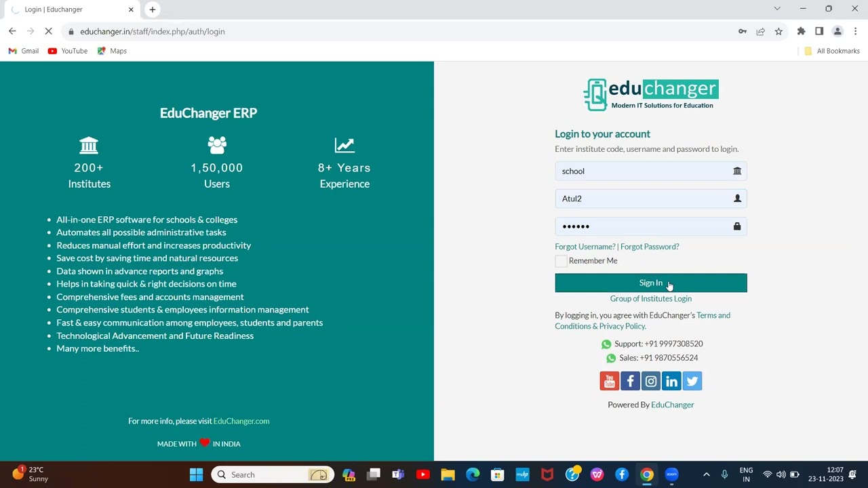Toggle the browser side panel icon
Image resolution: width=868 pixels, height=488 pixels.
click(x=819, y=31)
